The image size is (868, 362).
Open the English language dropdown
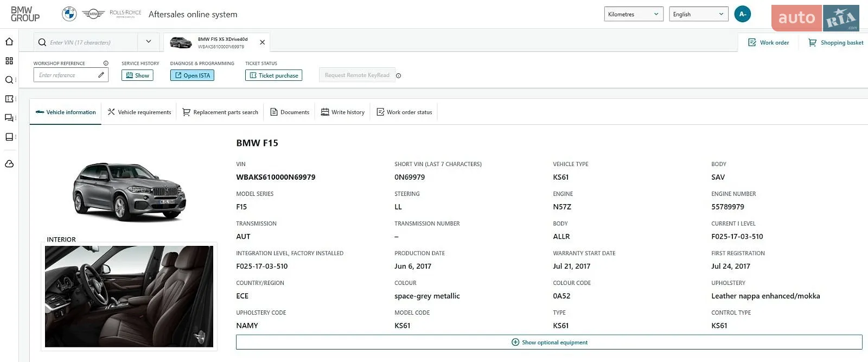(x=699, y=14)
